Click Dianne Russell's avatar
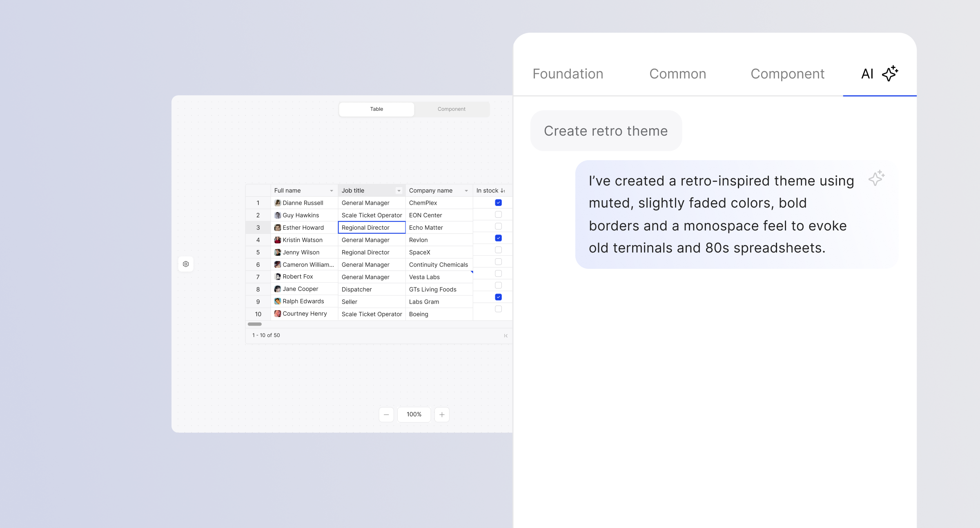 (x=278, y=203)
